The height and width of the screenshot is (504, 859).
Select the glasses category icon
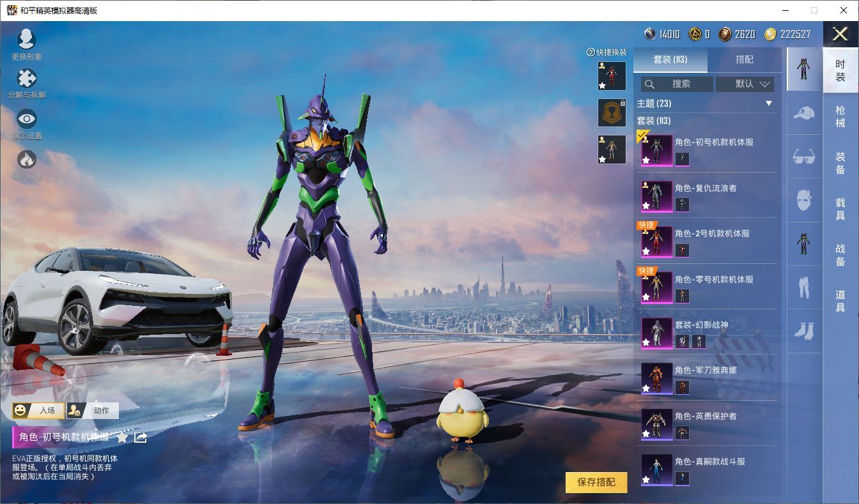pos(803,157)
